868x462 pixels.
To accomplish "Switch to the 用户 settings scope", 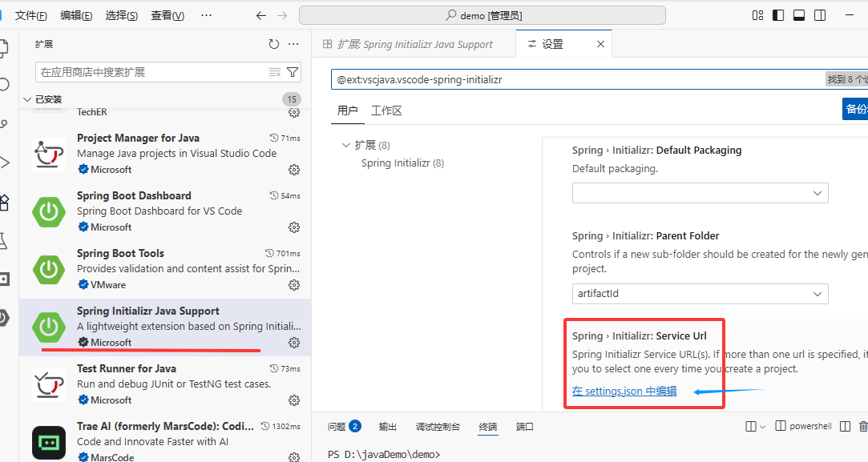I will point(348,110).
